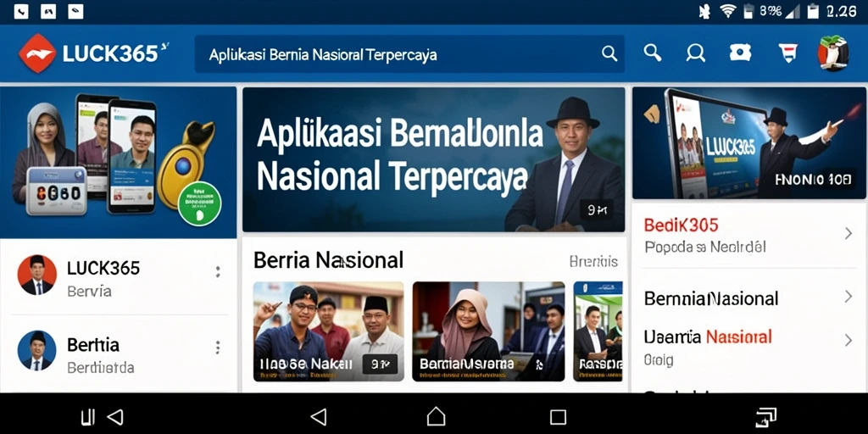Open the 'Bernnia Nasional' list item

click(x=749, y=298)
